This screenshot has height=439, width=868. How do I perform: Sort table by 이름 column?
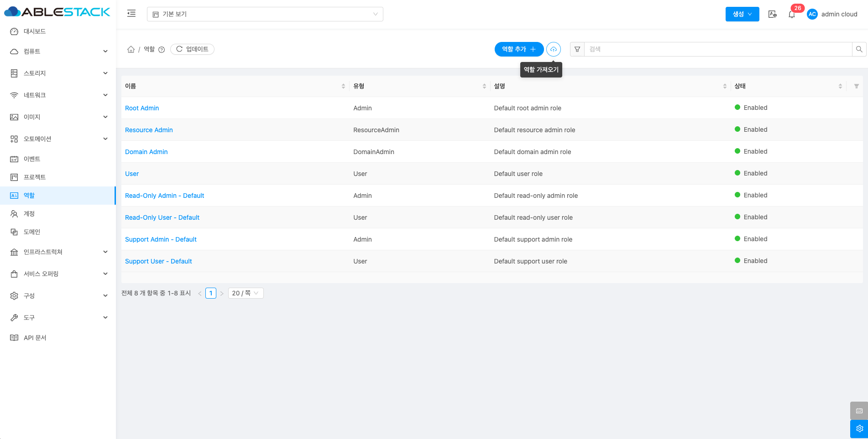click(343, 86)
